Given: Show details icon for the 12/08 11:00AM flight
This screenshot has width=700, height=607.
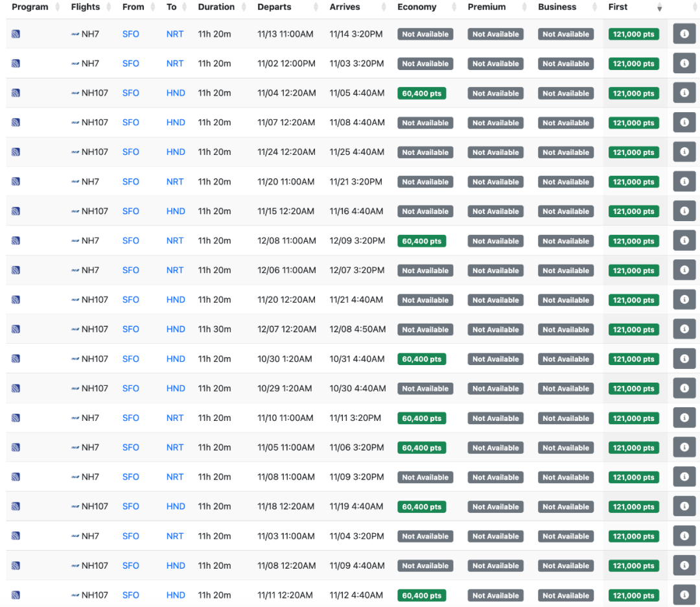Looking at the screenshot, I should pos(684,241).
